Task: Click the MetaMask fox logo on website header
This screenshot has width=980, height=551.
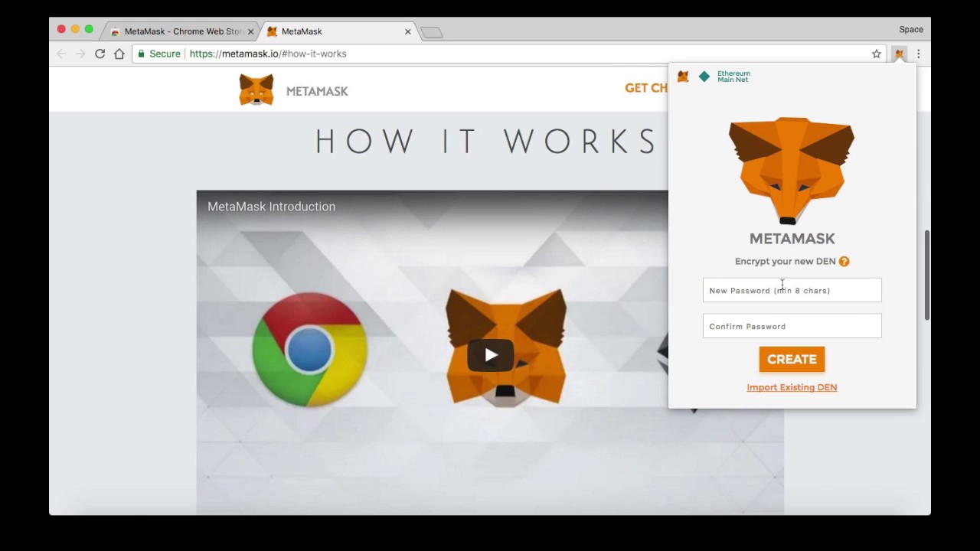Action: (x=256, y=90)
